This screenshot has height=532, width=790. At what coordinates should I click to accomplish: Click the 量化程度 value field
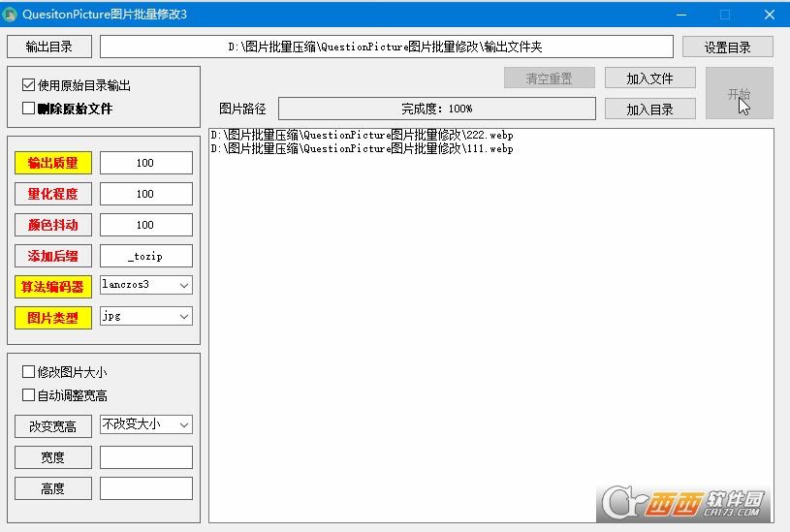(x=146, y=194)
